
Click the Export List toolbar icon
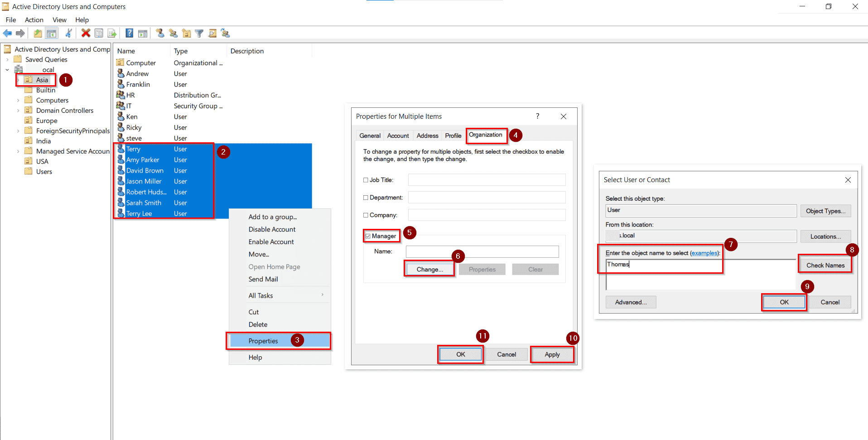click(111, 33)
